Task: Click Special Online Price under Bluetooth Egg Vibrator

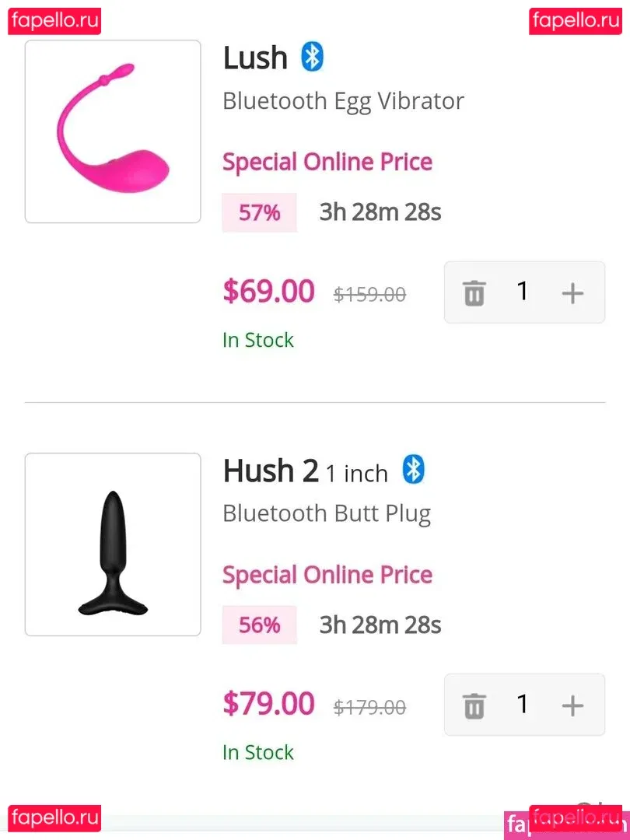Action: (x=327, y=163)
